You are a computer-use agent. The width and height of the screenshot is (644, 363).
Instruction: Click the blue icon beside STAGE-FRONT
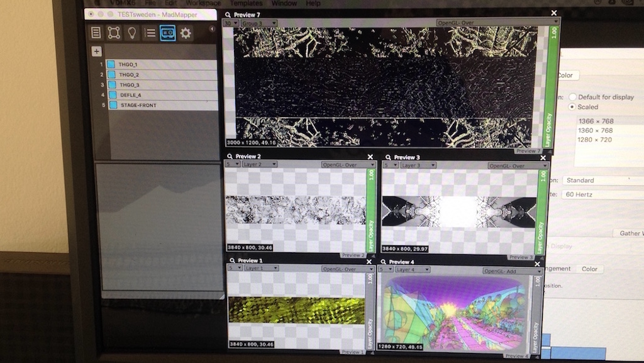click(113, 105)
